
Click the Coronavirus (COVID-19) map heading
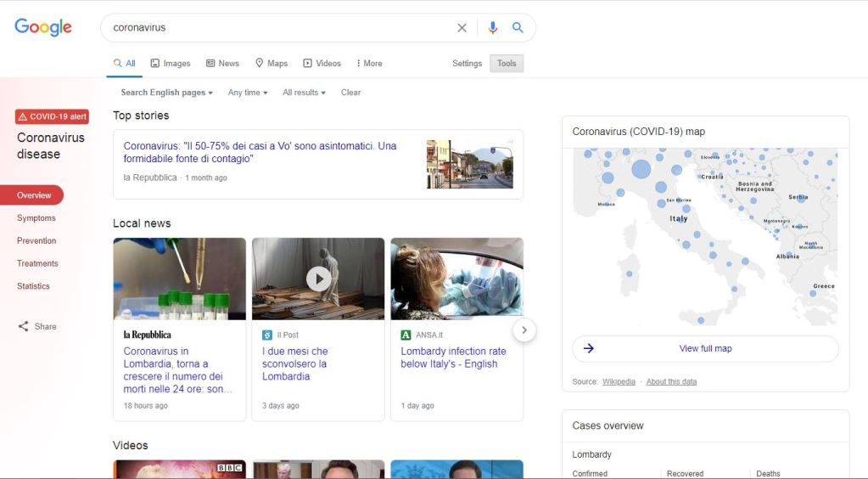[x=639, y=132]
